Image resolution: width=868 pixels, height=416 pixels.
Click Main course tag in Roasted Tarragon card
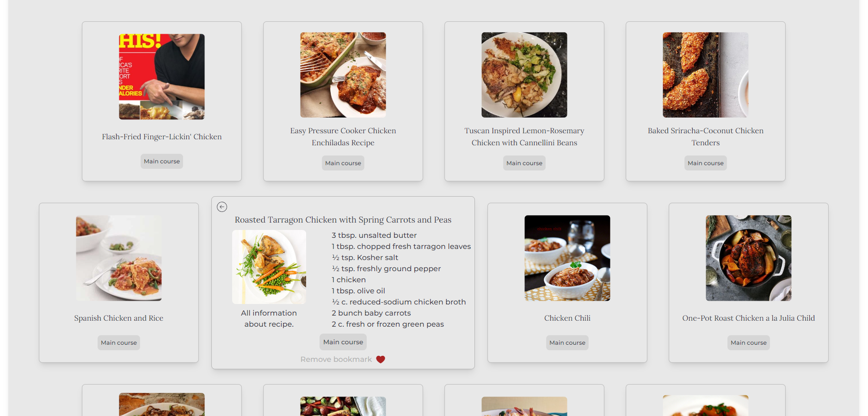(x=343, y=342)
